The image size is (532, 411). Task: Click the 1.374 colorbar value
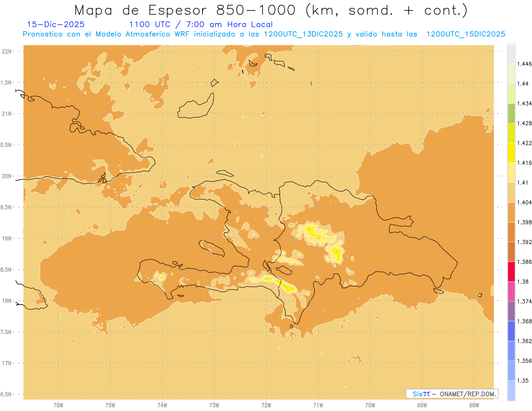(x=524, y=301)
